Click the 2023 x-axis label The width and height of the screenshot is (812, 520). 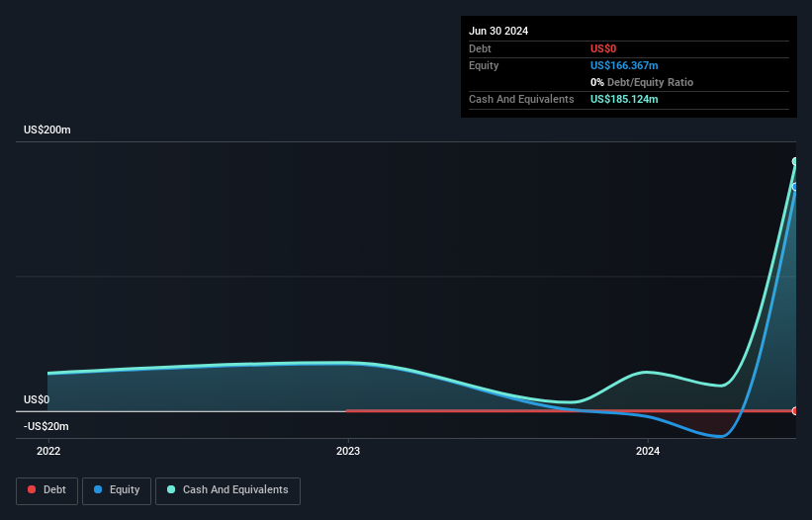[348, 451]
